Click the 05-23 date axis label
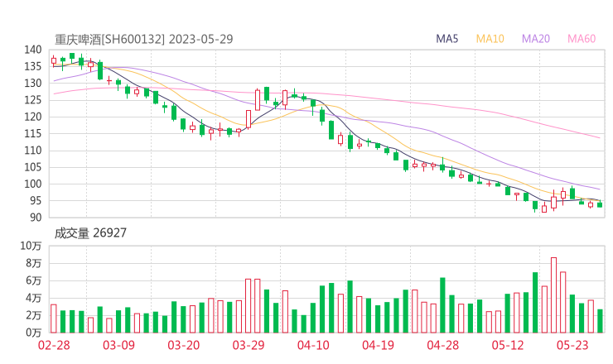This screenshot has width=613, height=364. click(x=572, y=345)
